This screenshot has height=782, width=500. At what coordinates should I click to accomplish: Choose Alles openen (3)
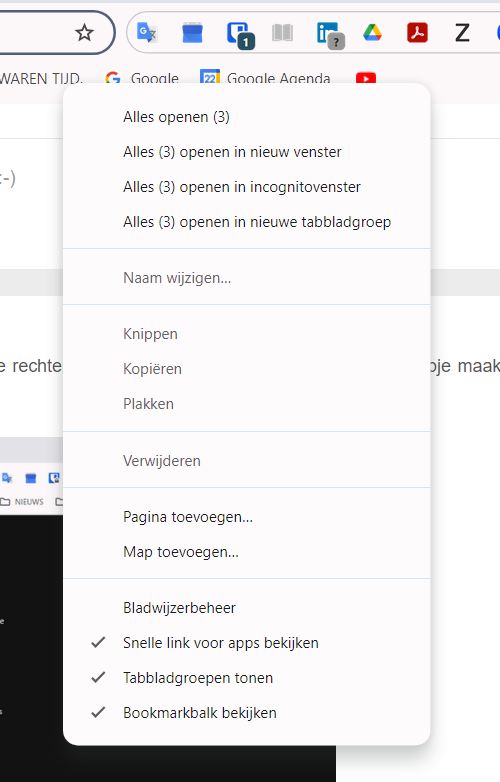[x=246, y=117]
